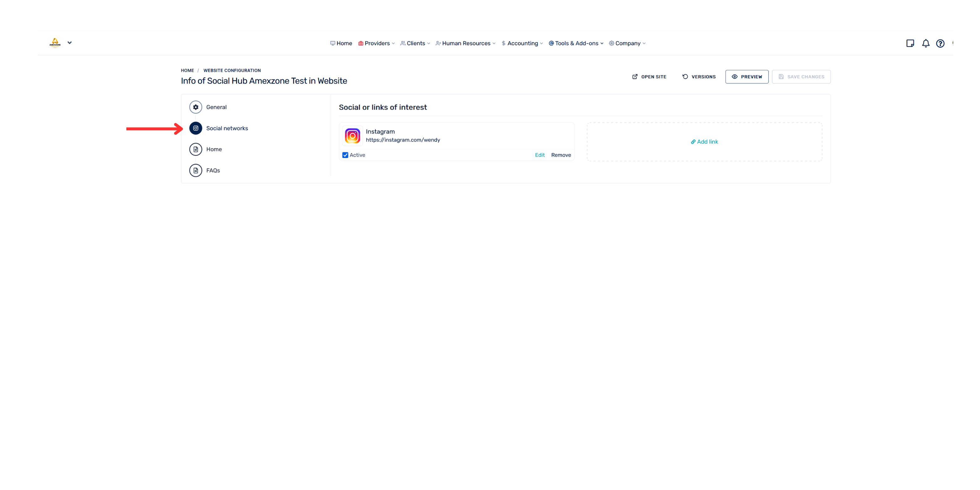Select the General section label
980x490 pixels.
[216, 107]
